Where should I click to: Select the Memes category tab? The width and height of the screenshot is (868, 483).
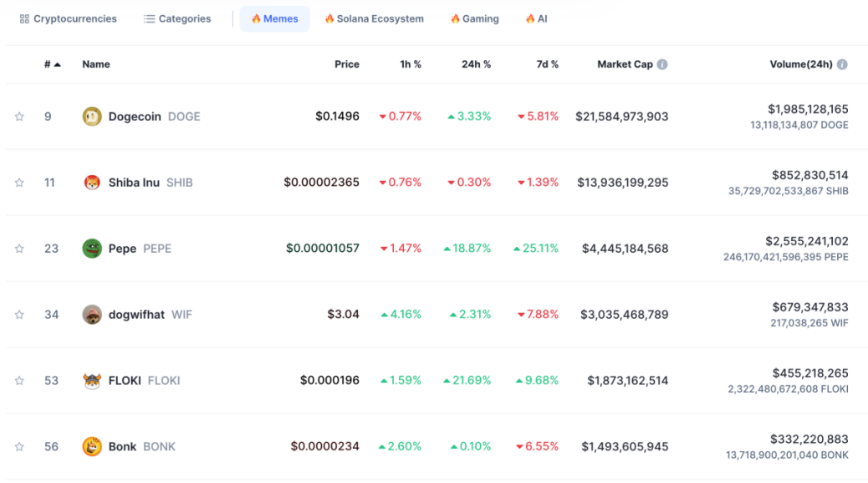274,18
